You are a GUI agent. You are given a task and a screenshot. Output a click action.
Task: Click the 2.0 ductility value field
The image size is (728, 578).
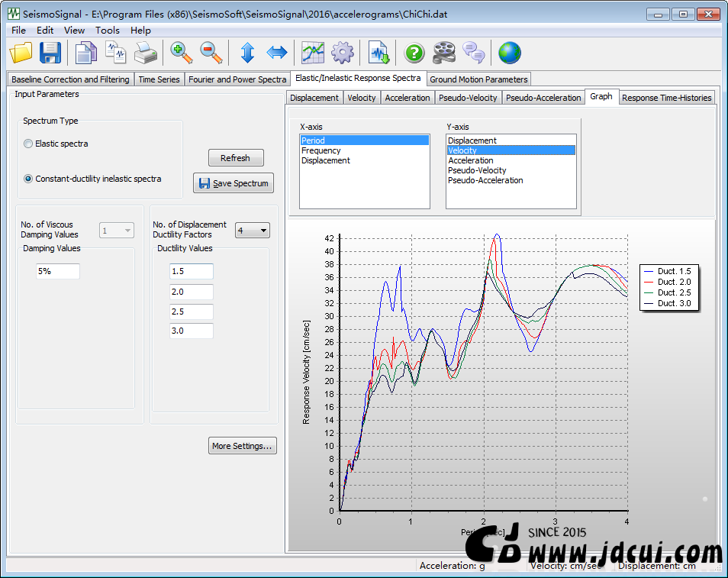coord(192,292)
